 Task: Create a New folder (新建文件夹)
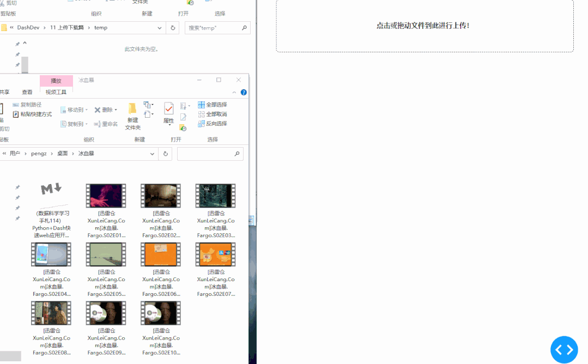(132, 116)
